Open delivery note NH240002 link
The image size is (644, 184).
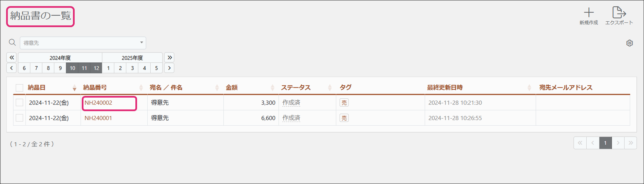pos(98,103)
